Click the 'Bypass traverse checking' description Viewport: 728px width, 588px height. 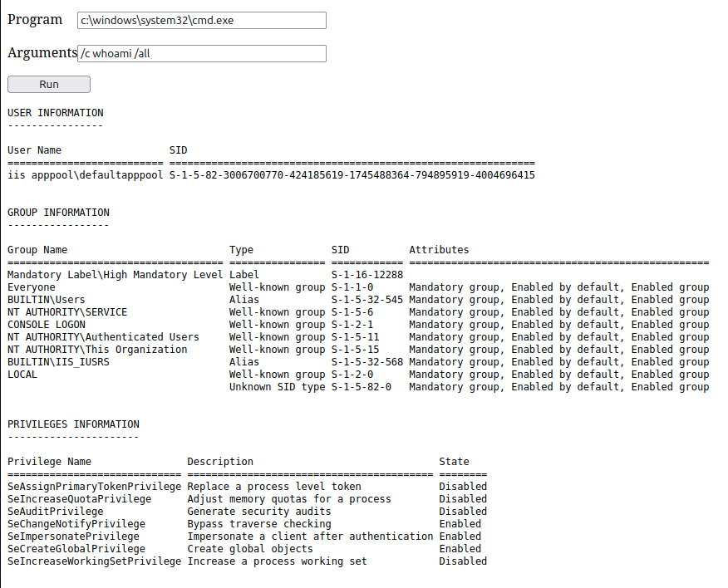point(258,524)
